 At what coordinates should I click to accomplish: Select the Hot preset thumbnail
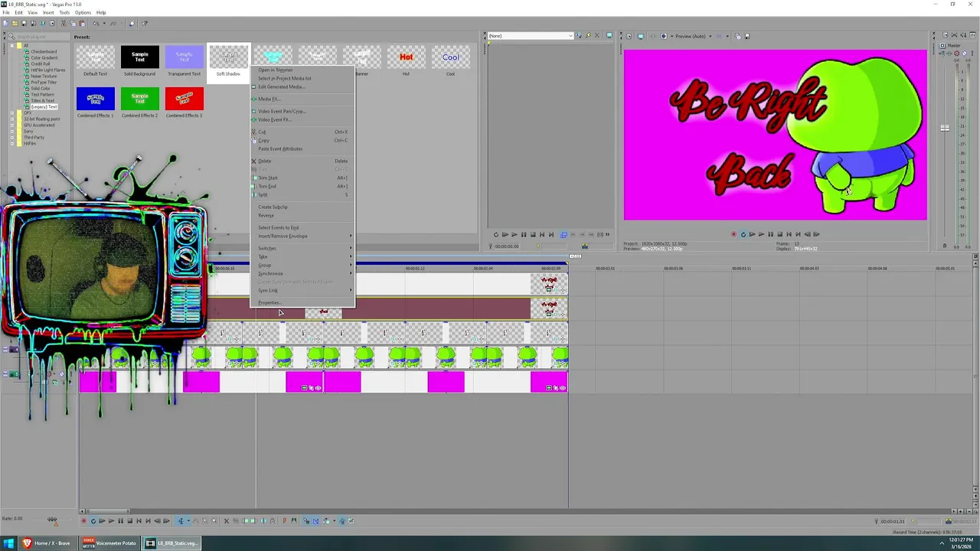(x=407, y=57)
